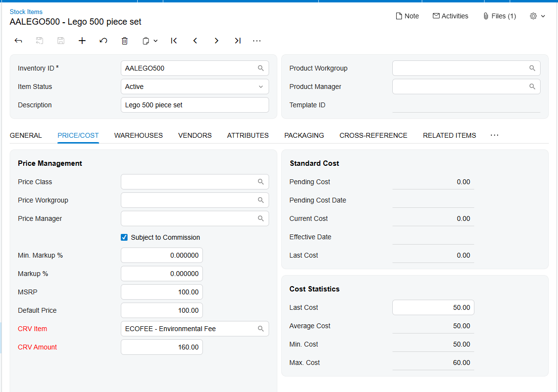Click the settings gear icon
The width and height of the screenshot is (558, 392).
[x=533, y=16]
